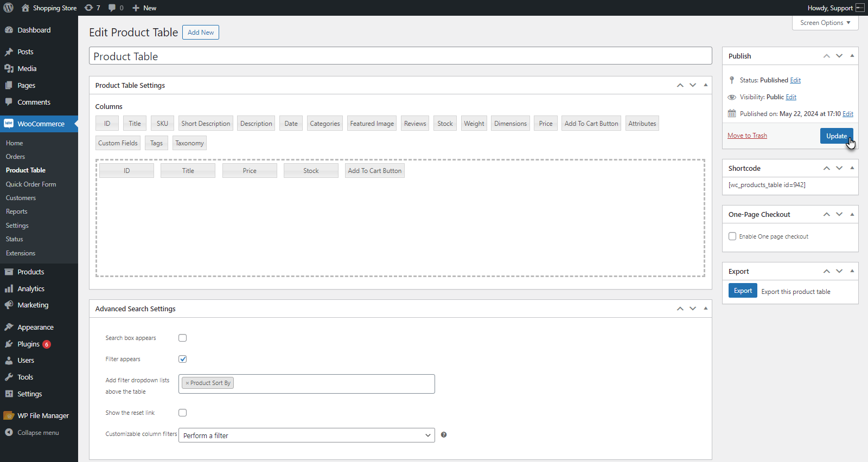Screen dimensions: 868x462
Task: Click the WooCommerce logo icon
Action: 9,124
